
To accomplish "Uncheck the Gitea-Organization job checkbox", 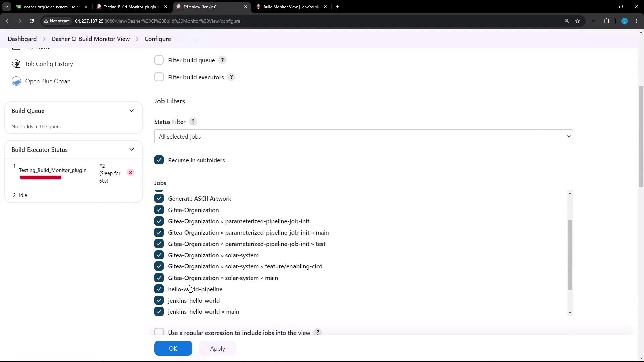I will pyautogui.click(x=159, y=210).
